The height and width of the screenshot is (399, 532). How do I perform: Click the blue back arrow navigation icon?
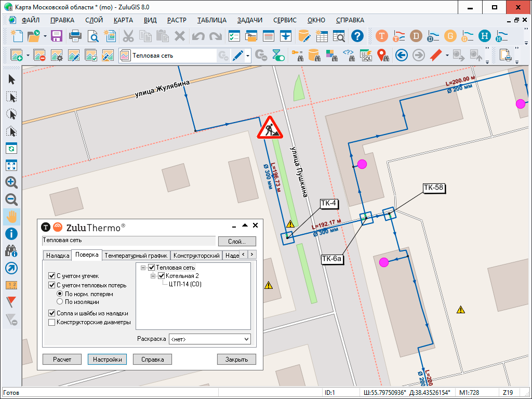(401, 55)
